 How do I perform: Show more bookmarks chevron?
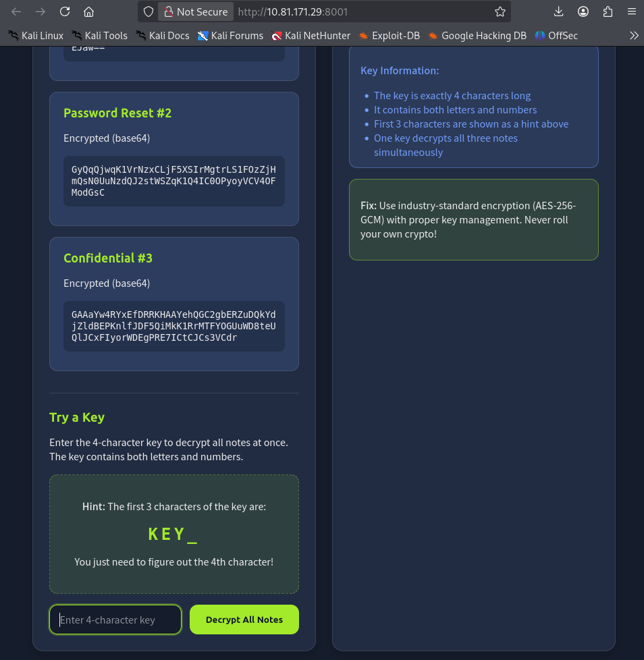click(x=634, y=36)
